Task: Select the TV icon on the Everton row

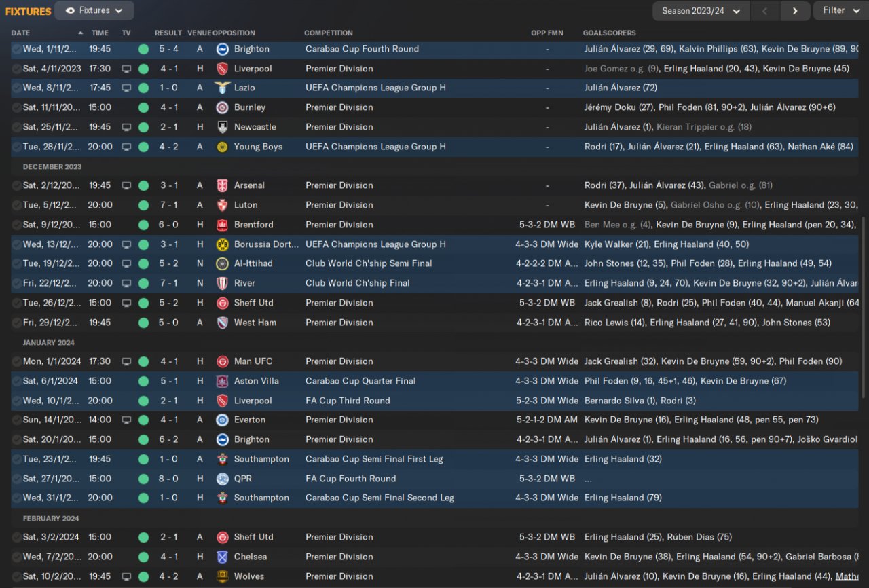Action: (x=126, y=420)
